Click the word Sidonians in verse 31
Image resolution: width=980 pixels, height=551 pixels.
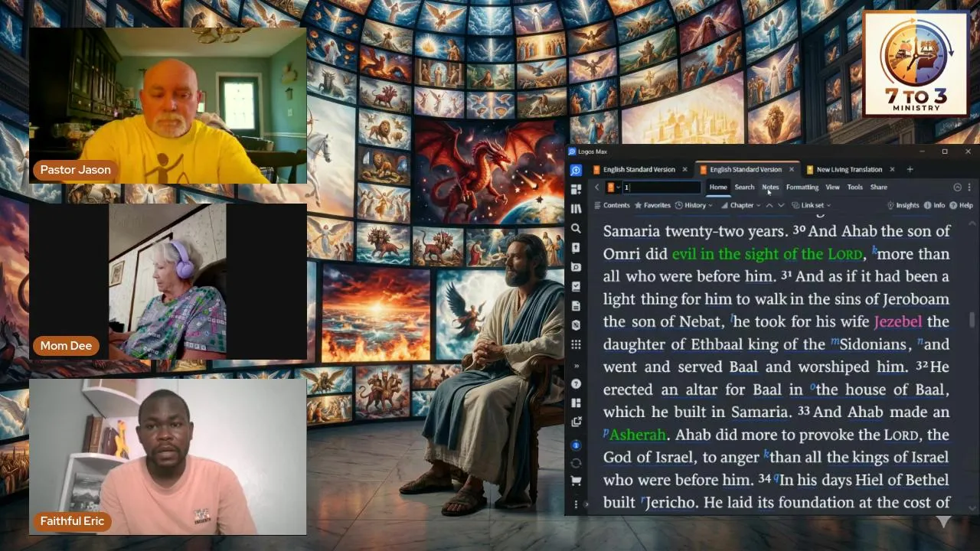pyautogui.click(x=873, y=344)
